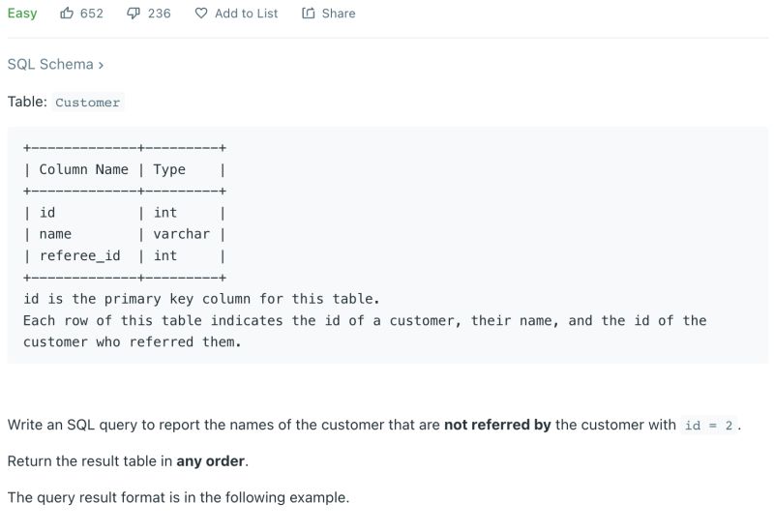
Task: Select the Customer table name code
Action: coord(88,103)
